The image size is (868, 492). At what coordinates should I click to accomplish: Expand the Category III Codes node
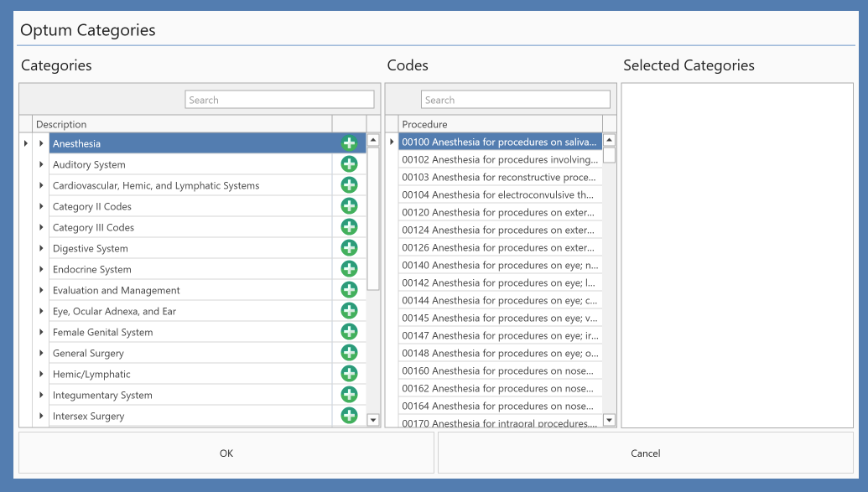(42, 227)
